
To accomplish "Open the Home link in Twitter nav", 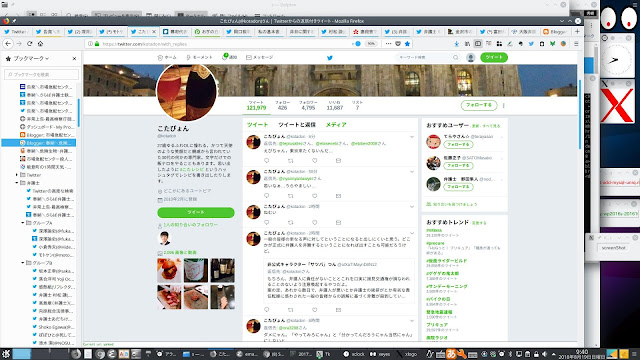I will (x=167, y=58).
